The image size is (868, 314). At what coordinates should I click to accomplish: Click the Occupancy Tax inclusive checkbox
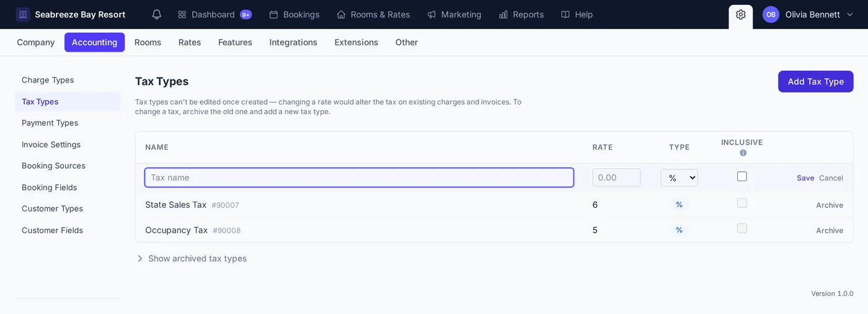point(742,228)
